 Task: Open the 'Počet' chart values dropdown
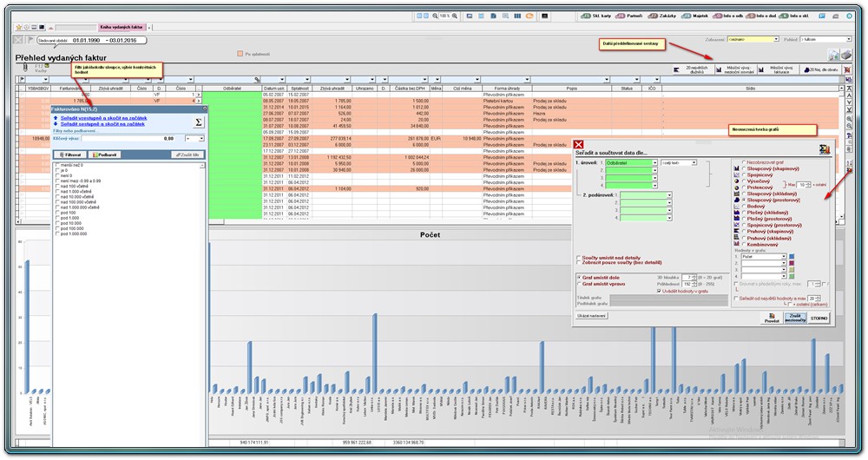coord(784,257)
